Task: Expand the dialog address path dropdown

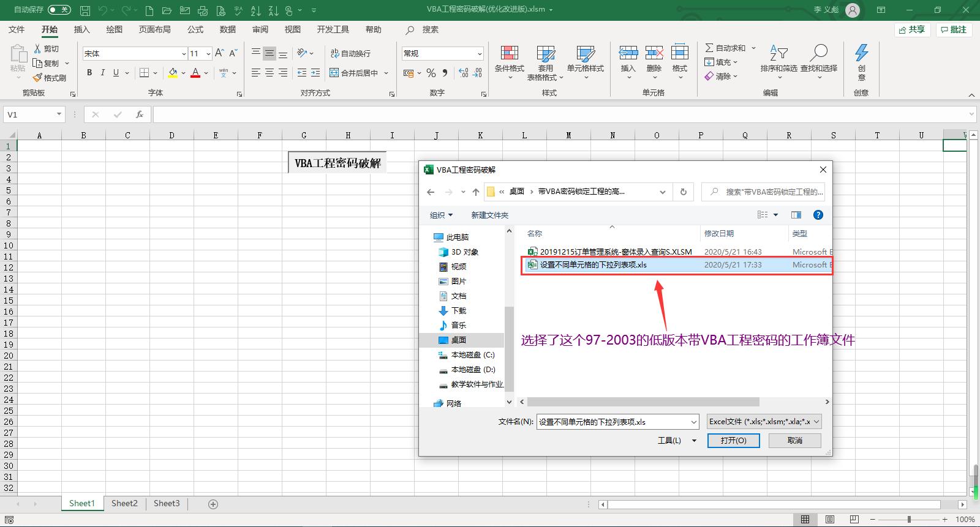Action: 663,192
